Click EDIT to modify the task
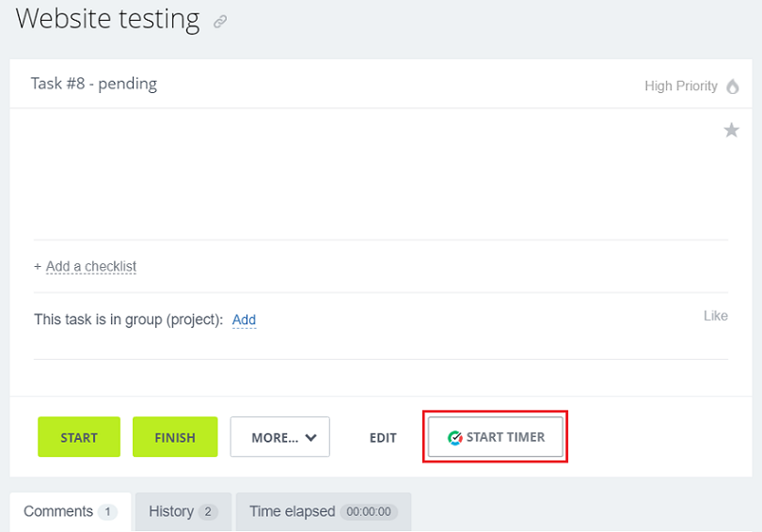The height and width of the screenshot is (532, 762). tap(383, 438)
